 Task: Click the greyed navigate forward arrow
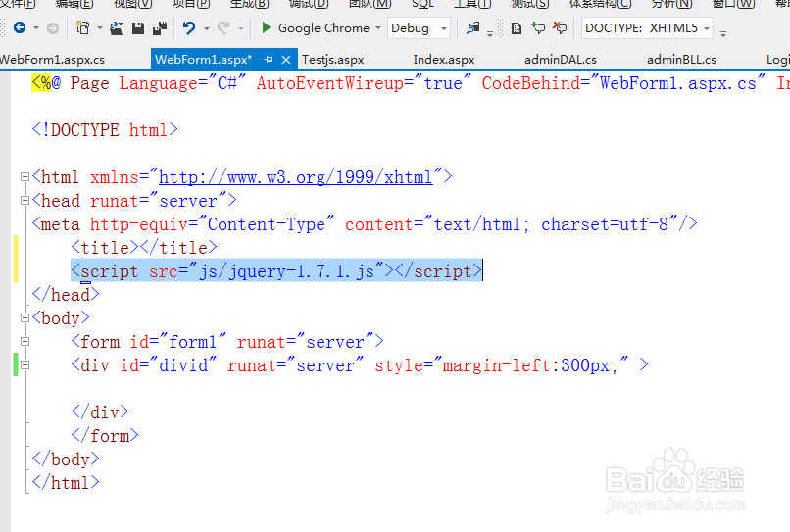click(x=52, y=28)
